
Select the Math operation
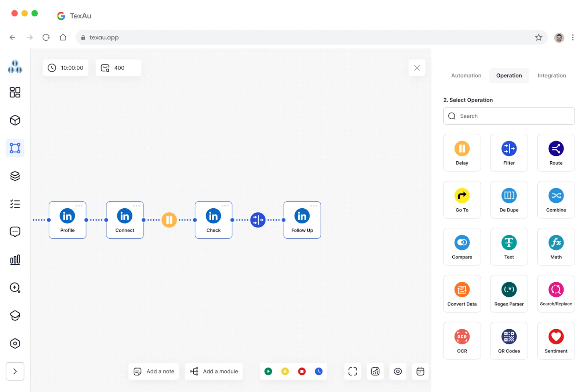click(x=556, y=246)
